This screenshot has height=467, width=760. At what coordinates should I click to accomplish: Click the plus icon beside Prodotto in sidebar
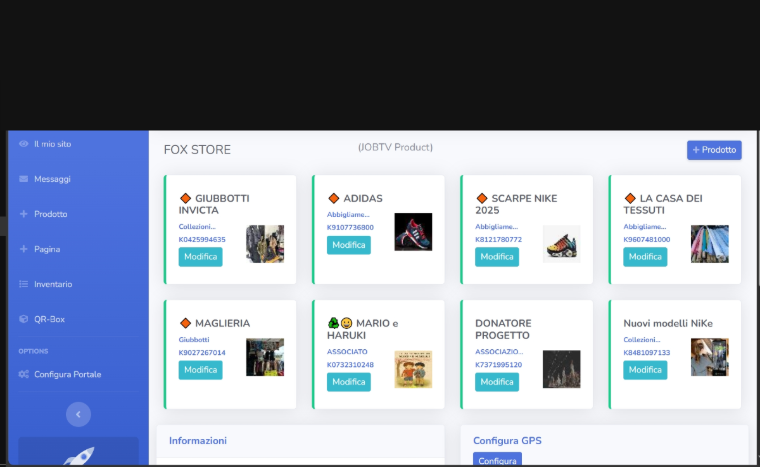23,214
